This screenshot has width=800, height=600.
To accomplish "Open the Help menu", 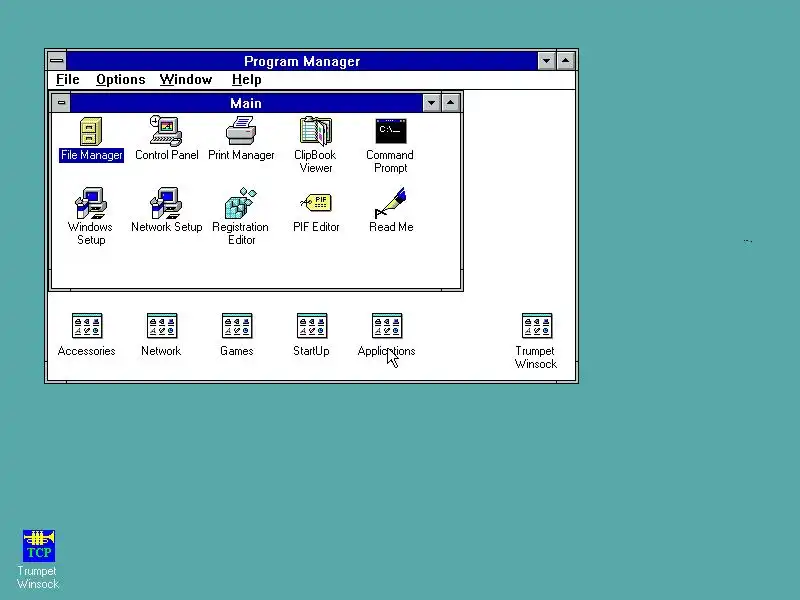I will (246, 80).
